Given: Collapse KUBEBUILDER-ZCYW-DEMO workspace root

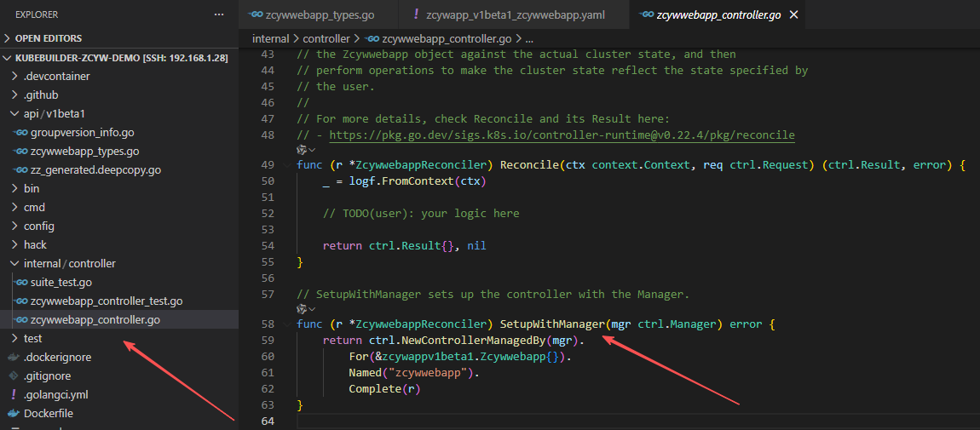Looking at the screenshot, I should pyautogui.click(x=9, y=57).
